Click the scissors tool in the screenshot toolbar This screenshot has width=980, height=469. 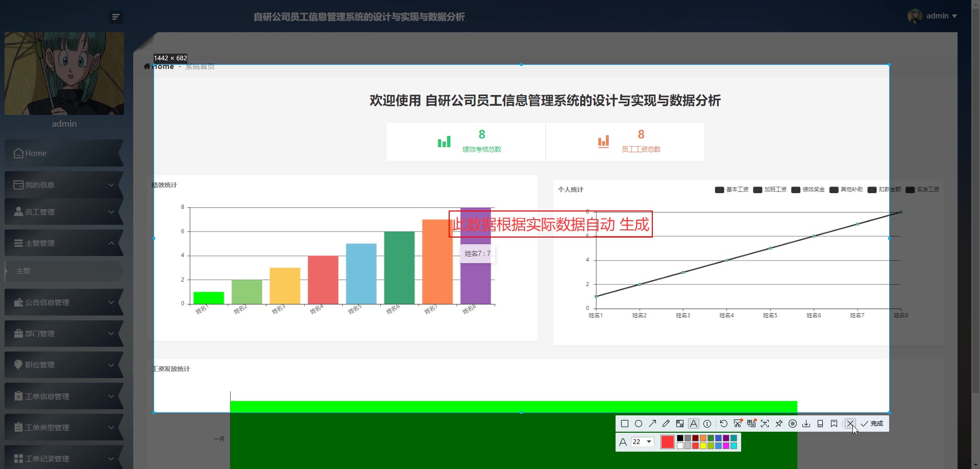(738, 424)
